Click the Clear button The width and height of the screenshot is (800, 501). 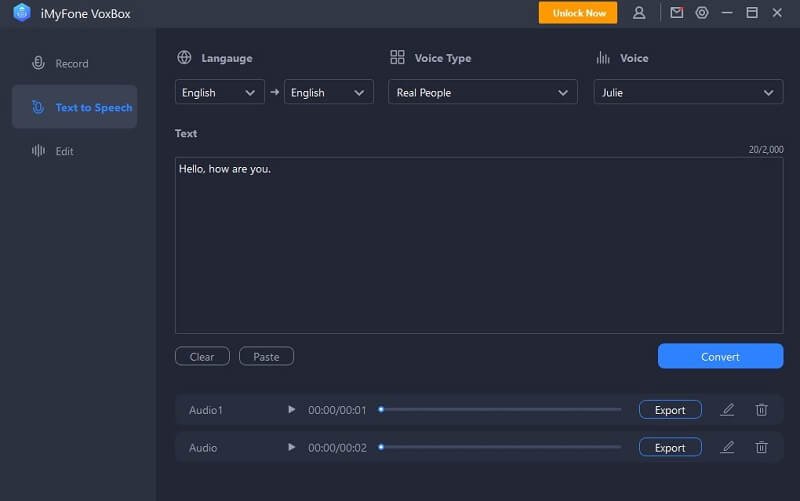tap(202, 356)
